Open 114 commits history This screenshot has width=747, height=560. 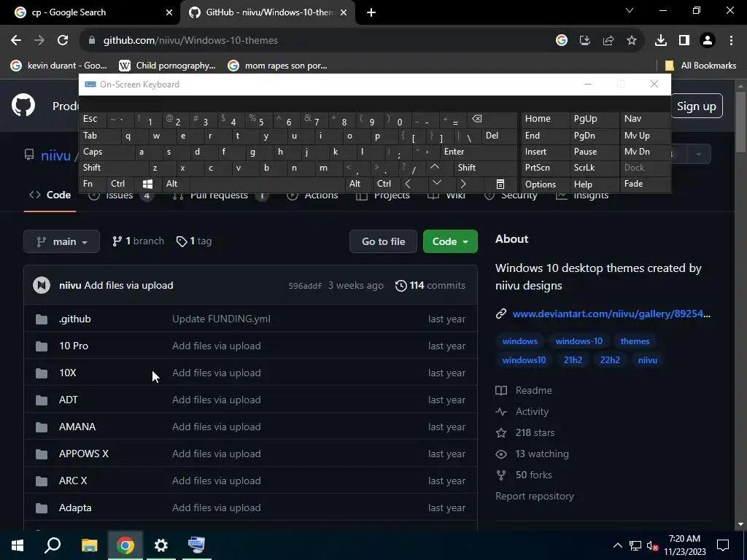pyautogui.click(x=430, y=286)
